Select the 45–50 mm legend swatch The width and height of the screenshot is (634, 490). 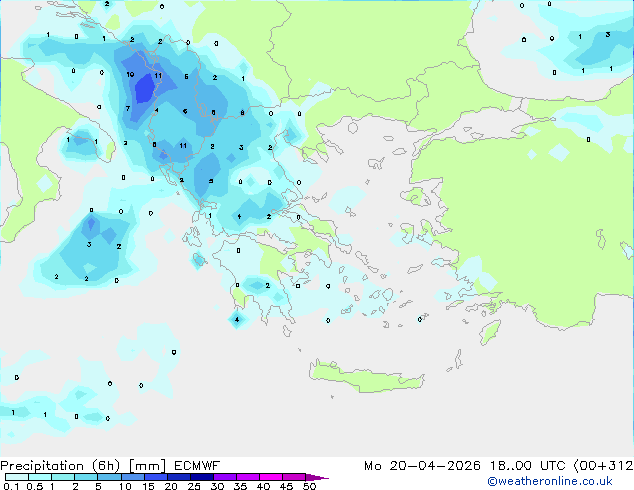click(x=294, y=477)
